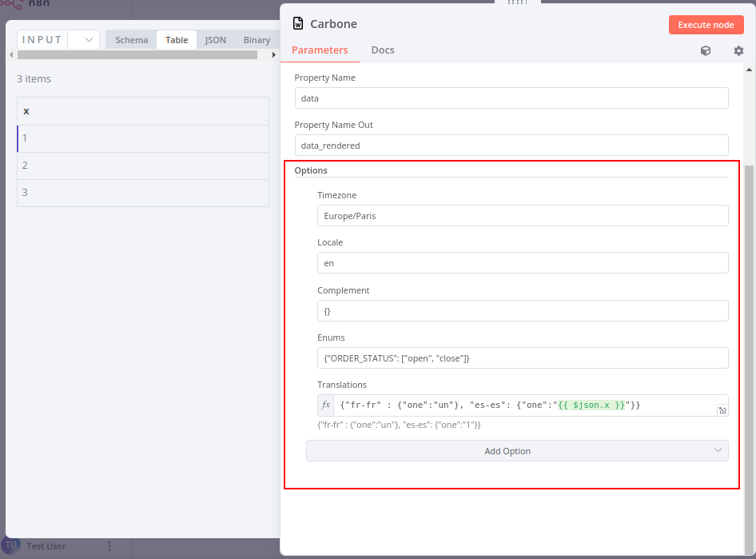Click the Options section heading
756x559 pixels.
[x=311, y=170]
